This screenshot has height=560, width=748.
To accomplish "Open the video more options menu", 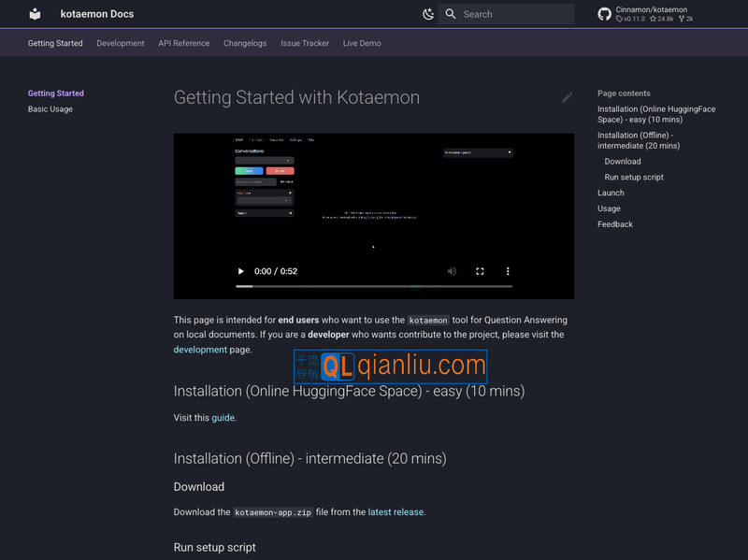I will (x=508, y=271).
